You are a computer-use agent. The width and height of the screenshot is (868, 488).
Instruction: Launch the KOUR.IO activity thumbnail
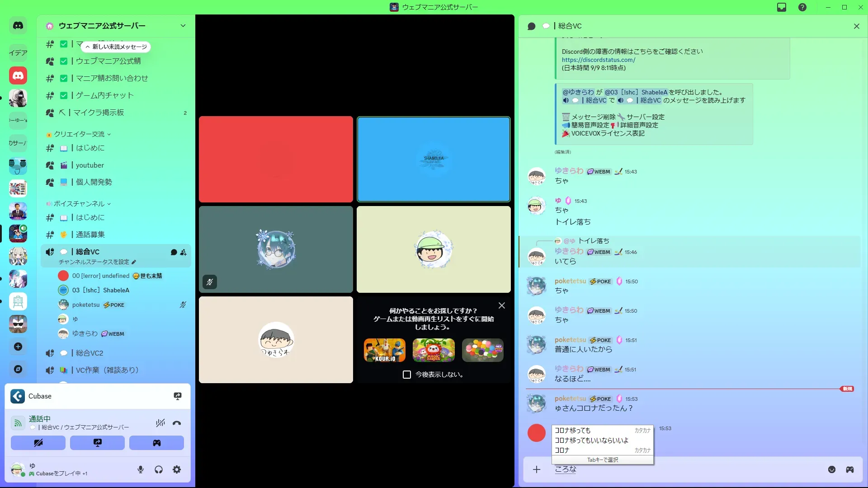[385, 350]
